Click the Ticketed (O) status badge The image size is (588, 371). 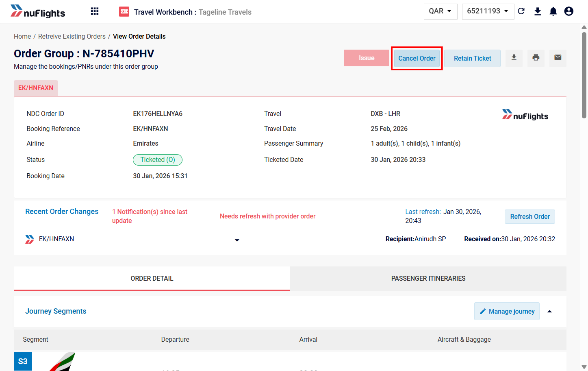click(158, 160)
